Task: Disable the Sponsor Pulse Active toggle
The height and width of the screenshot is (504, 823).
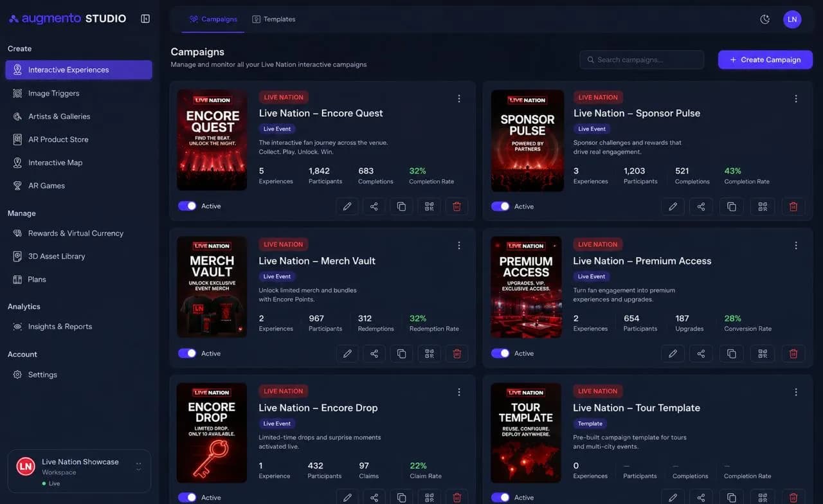Action: (x=500, y=206)
